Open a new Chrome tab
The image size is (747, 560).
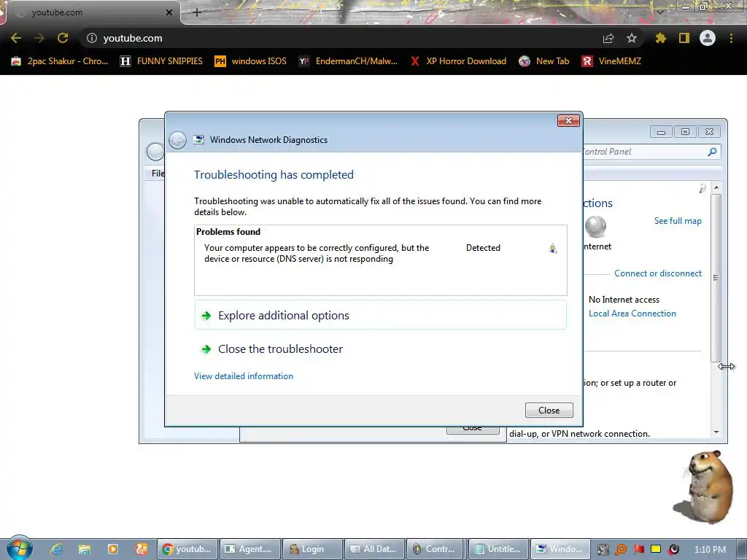click(197, 12)
